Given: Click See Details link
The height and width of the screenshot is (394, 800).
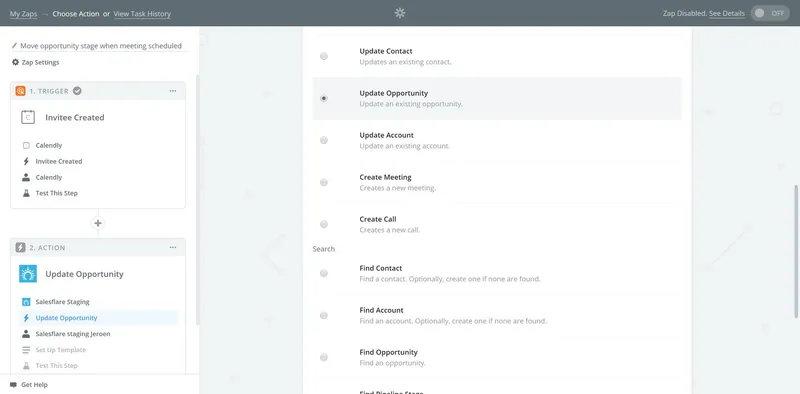Looking at the screenshot, I should click(727, 13).
